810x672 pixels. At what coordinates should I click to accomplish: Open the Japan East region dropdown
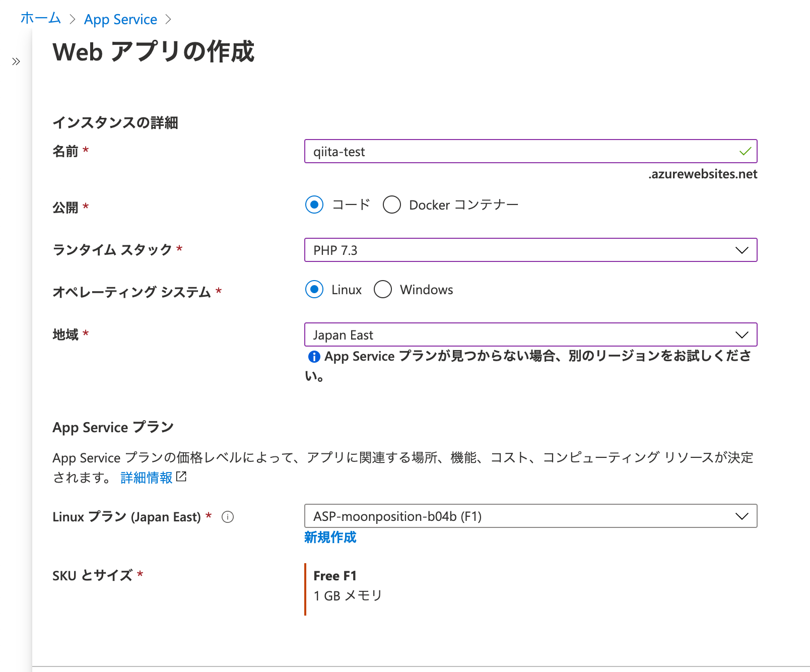click(x=530, y=334)
